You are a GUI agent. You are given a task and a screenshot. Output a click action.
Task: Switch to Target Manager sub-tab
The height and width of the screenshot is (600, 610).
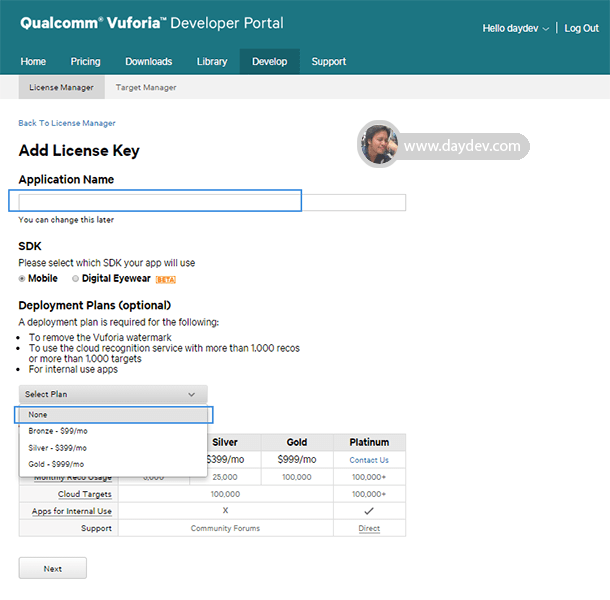pyautogui.click(x=146, y=87)
